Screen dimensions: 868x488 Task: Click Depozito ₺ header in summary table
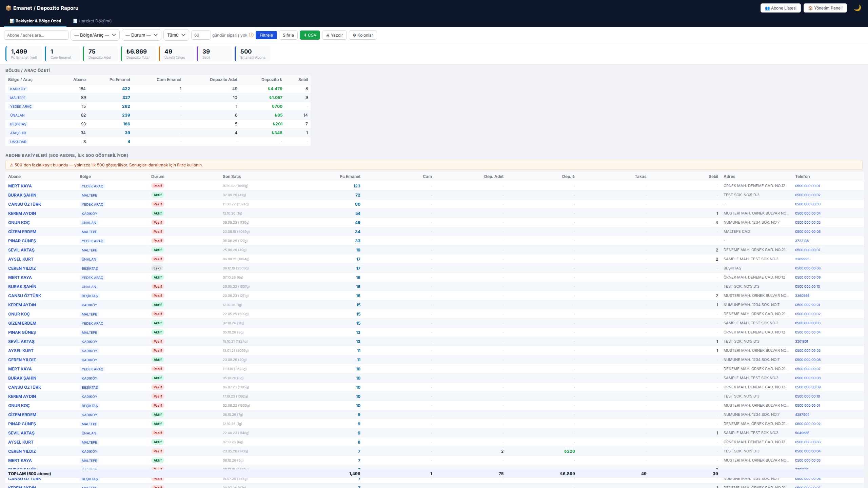click(x=272, y=80)
